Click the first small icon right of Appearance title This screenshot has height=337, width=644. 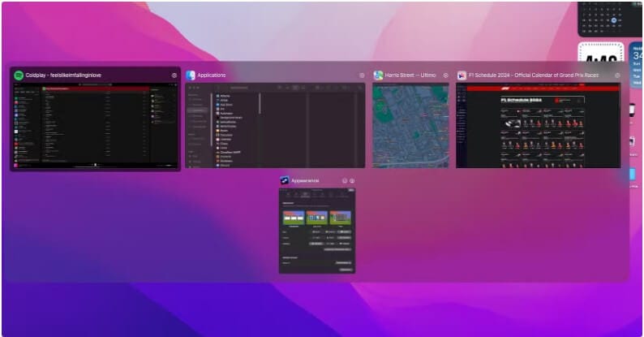pos(345,181)
